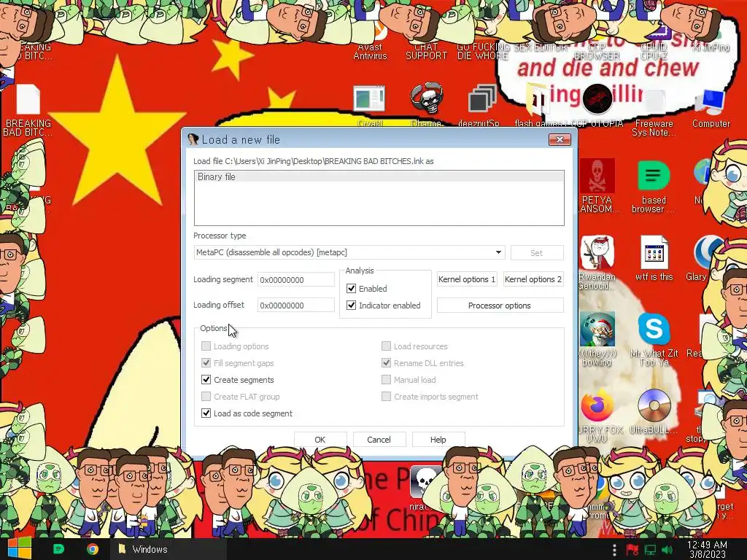The image size is (747, 560).
Task: Toggle the Load resources checkbox
Action: coord(386,346)
